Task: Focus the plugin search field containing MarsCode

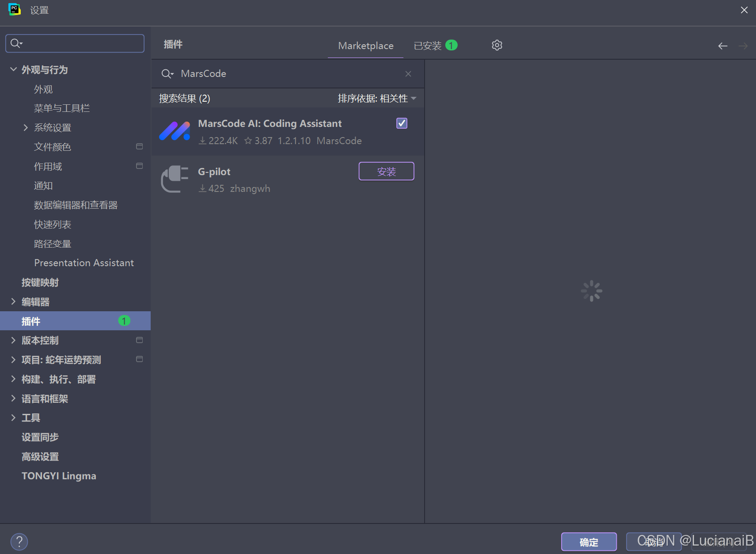Action: tap(288, 74)
